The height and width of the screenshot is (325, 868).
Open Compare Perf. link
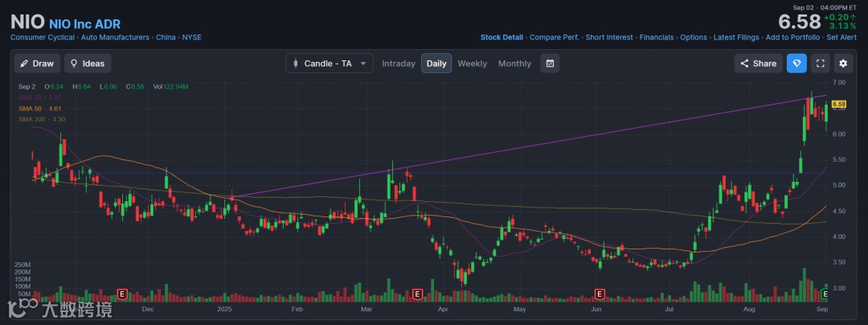click(x=554, y=38)
